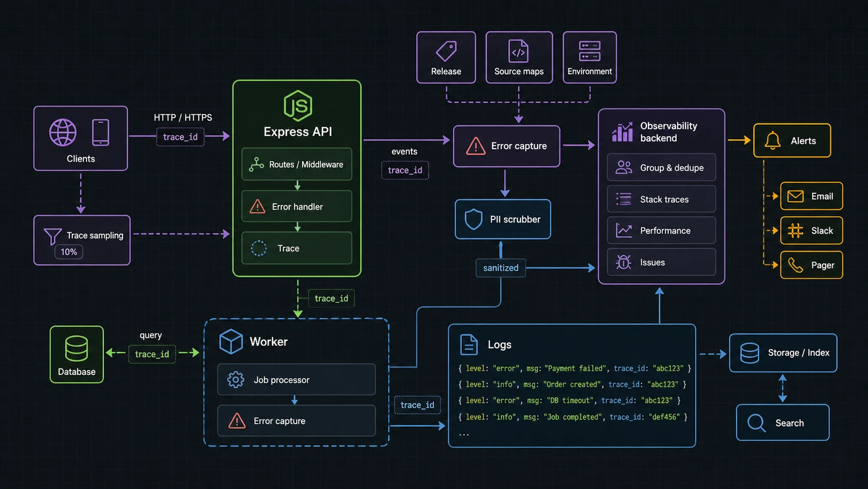Viewport: 868px width, 489px height.
Task: Select the 10% sampling badge
Action: [69, 252]
